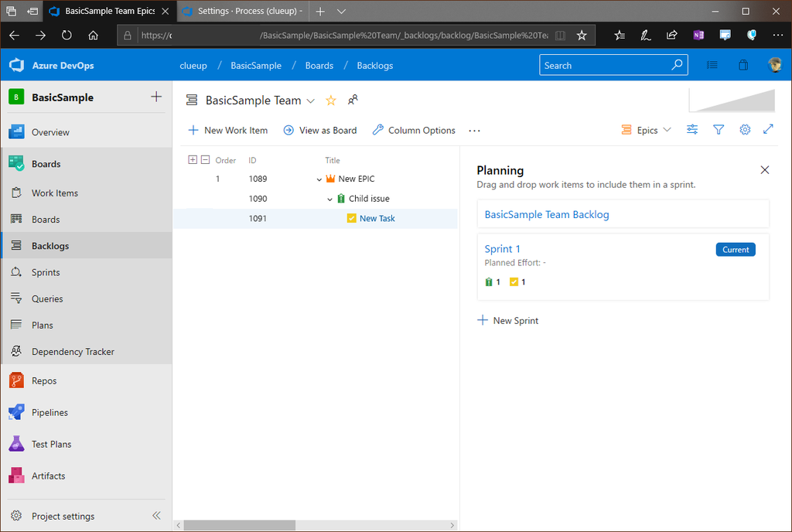
Task: Refresh the browser page
Action: [x=67, y=36]
